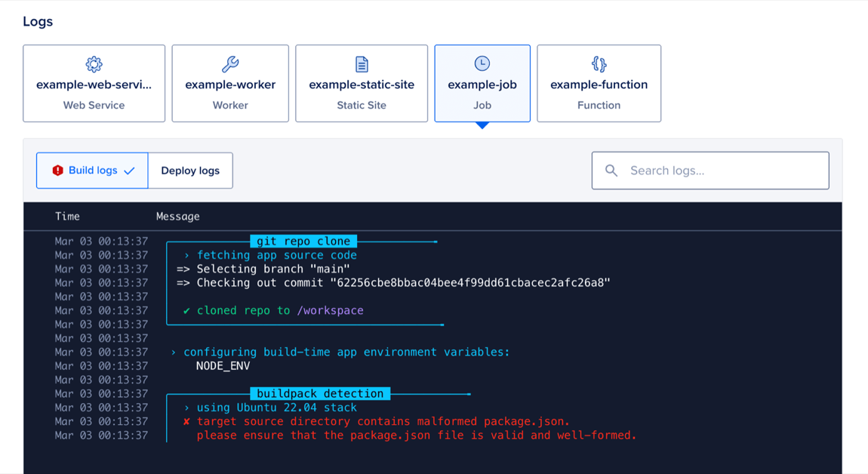The image size is (868, 474).
Task: Click the buildpack detection annotation label
Action: [x=319, y=393]
